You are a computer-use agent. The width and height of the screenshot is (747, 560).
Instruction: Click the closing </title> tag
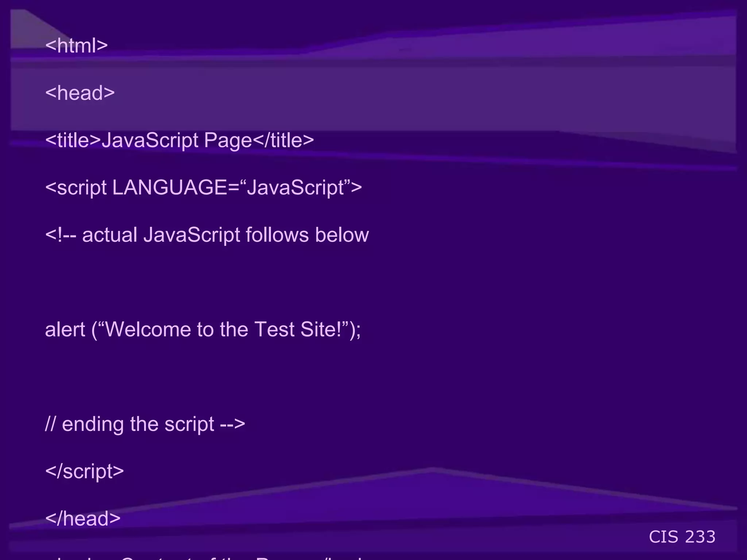pos(283,140)
